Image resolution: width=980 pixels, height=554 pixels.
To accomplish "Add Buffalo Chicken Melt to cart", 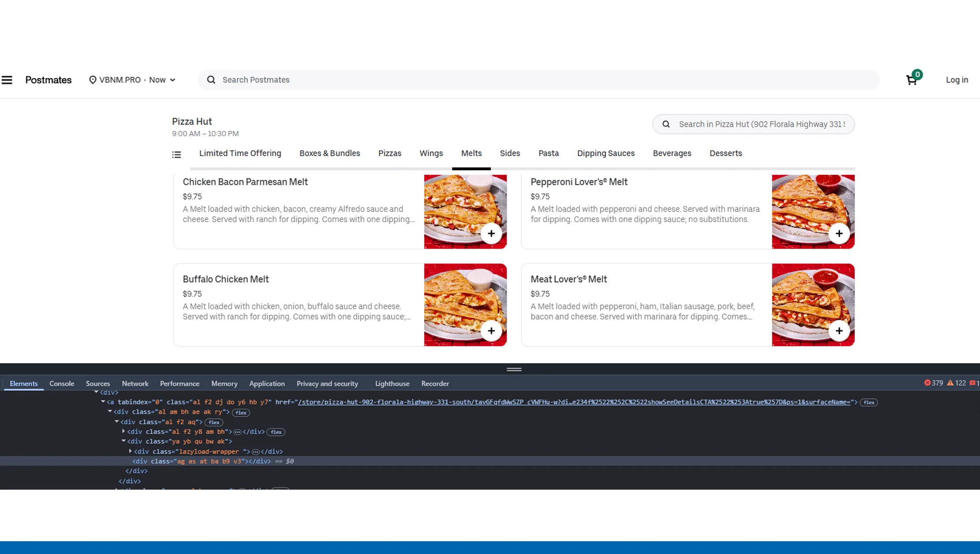I will 491,331.
